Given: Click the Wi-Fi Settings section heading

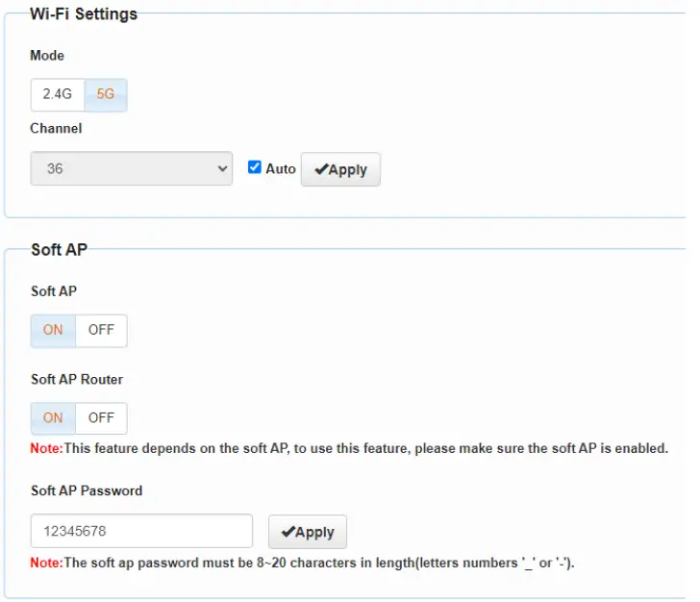Looking at the screenshot, I should click(84, 14).
